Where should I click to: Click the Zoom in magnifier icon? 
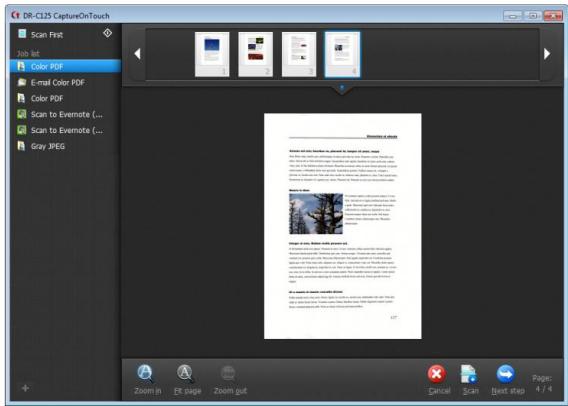pos(145,373)
